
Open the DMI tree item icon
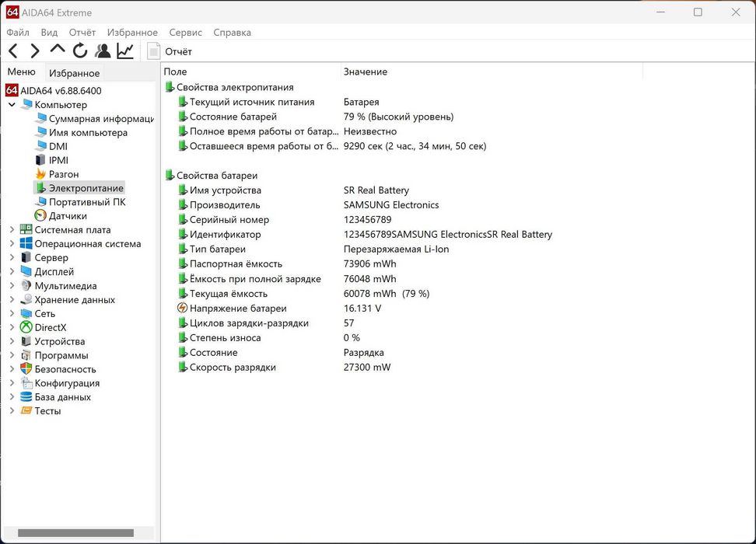click(41, 146)
